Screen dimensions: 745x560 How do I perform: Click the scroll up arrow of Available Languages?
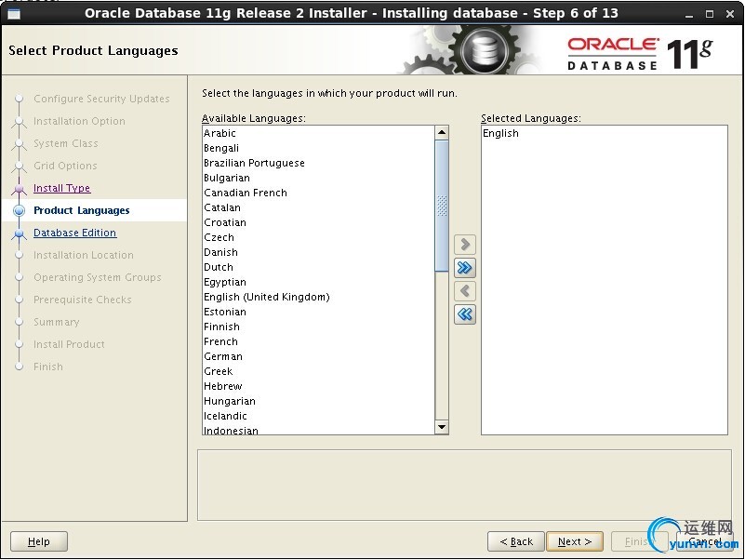442,133
